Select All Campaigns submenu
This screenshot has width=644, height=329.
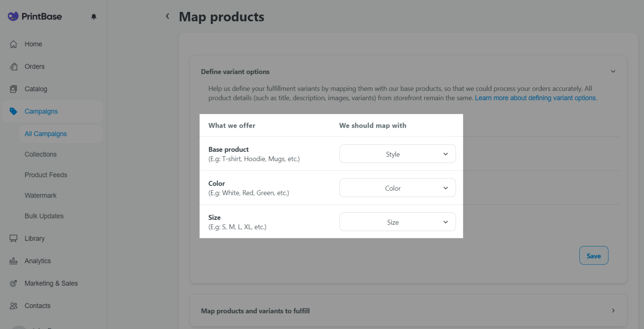[x=61, y=134]
